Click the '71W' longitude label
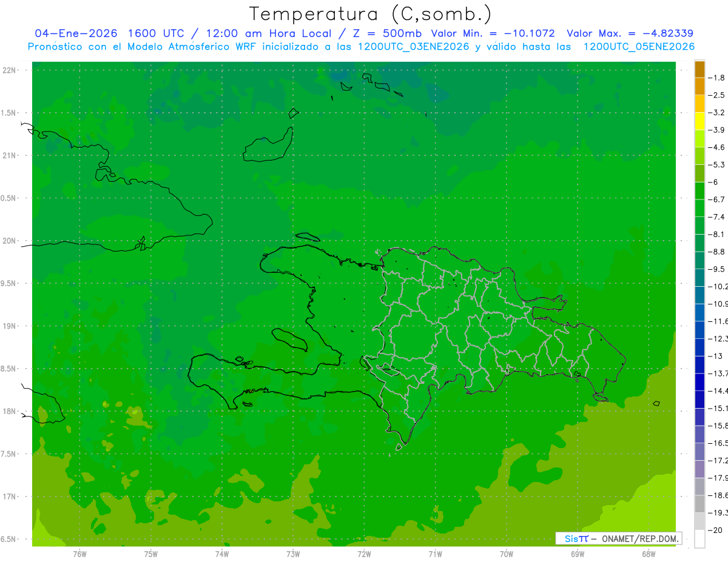The height and width of the screenshot is (562, 728). pos(435,554)
